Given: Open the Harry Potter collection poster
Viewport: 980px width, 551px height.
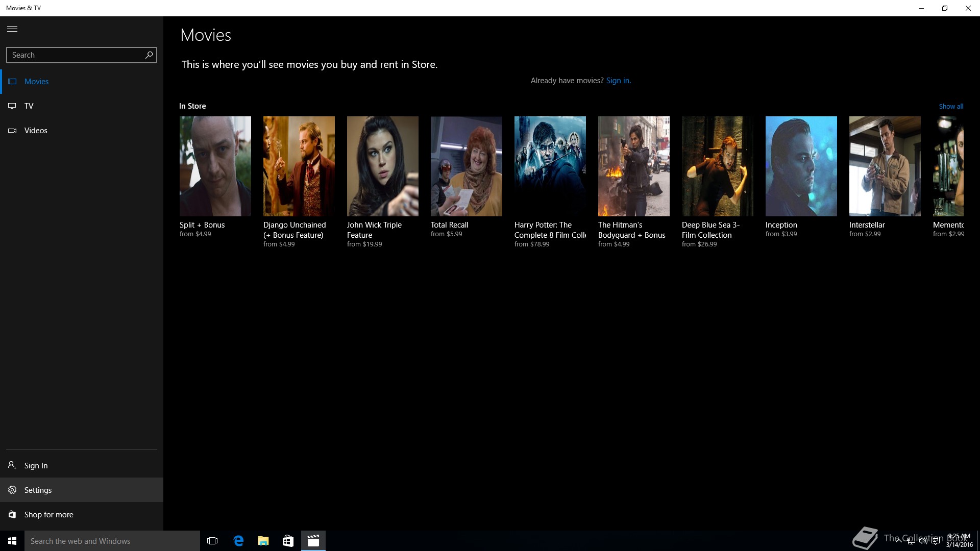Looking at the screenshot, I should coord(550,166).
